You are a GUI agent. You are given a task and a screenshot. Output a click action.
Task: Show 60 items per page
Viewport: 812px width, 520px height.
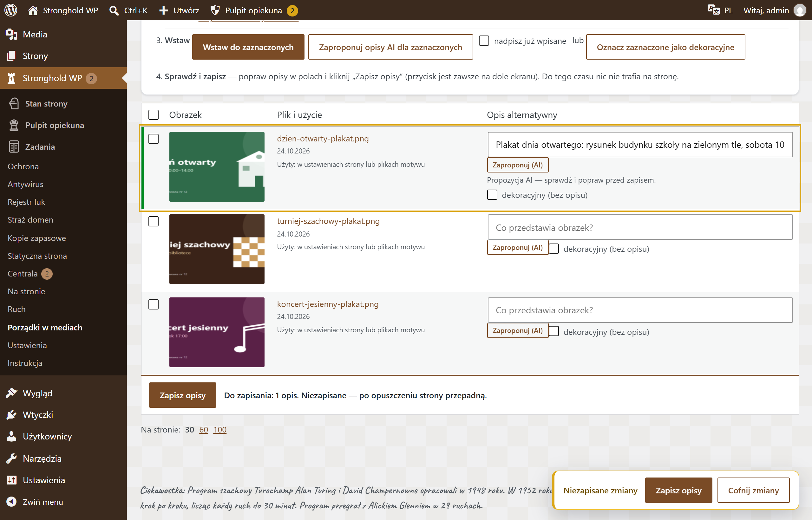tap(204, 430)
